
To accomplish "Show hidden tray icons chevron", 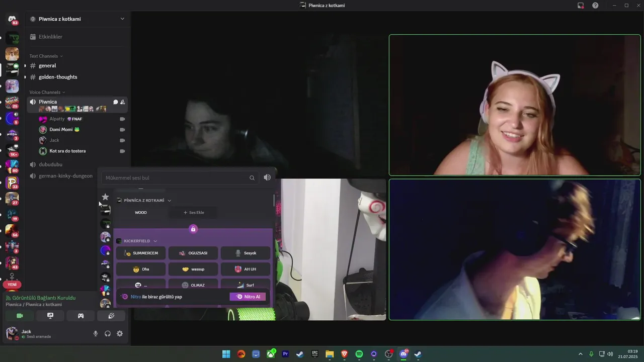I will coord(580,354).
